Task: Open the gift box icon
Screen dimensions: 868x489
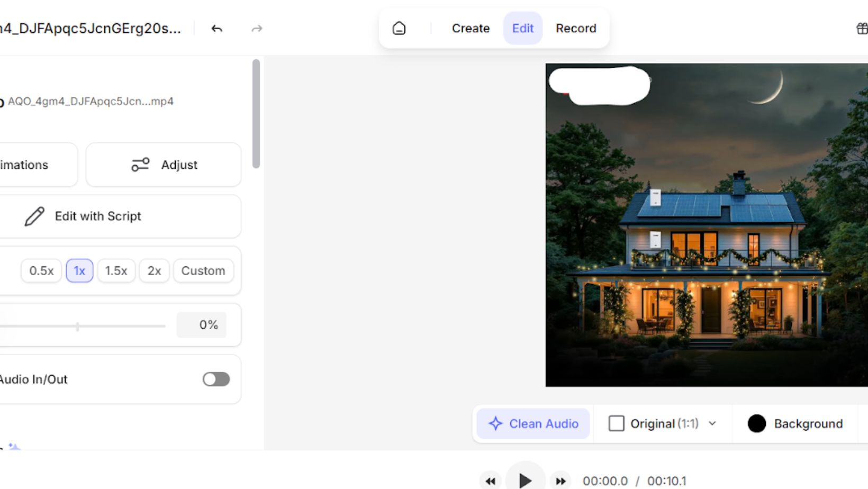Action: (862, 29)
